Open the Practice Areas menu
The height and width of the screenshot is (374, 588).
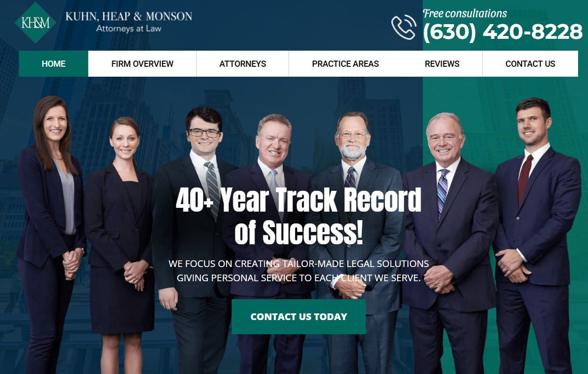pos(345,63)
